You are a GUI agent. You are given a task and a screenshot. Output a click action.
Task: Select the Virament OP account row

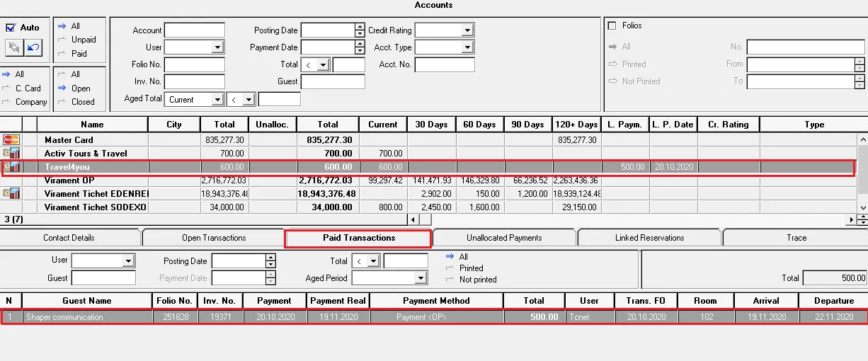point(429,180)
